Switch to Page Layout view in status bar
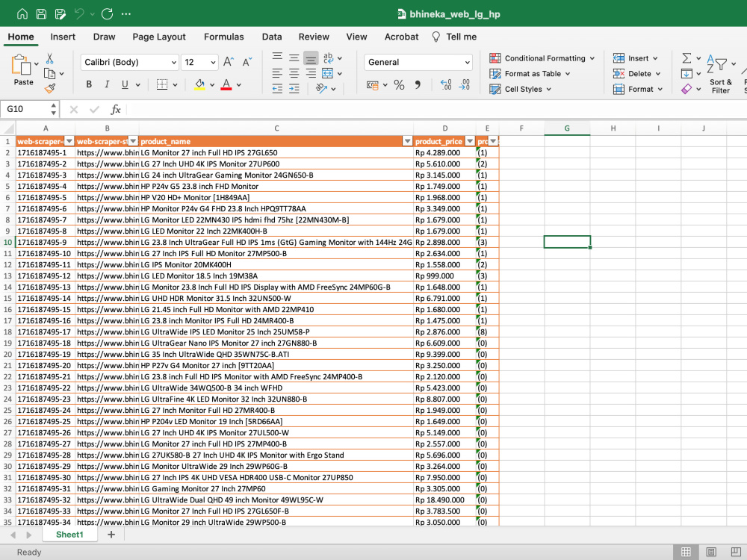The image size is (747, 560). [x=711, y=552]
